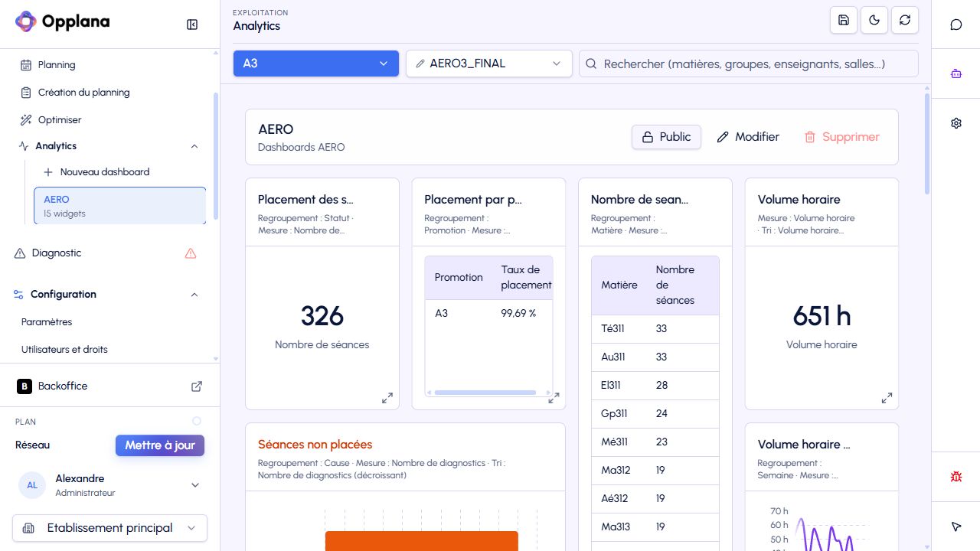Click the Modifier button label
This screenshot has width=980, height=551.
point(757,137)
